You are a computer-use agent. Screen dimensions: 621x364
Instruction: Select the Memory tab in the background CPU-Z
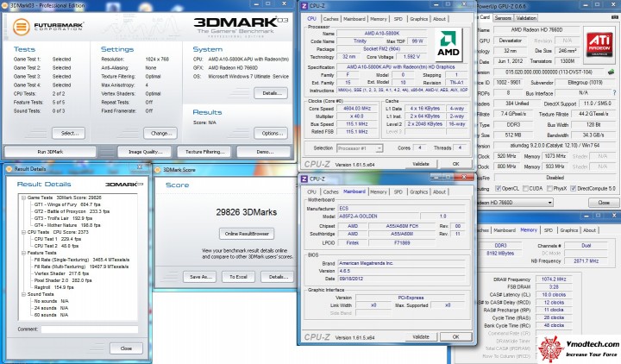coord(529,229)
